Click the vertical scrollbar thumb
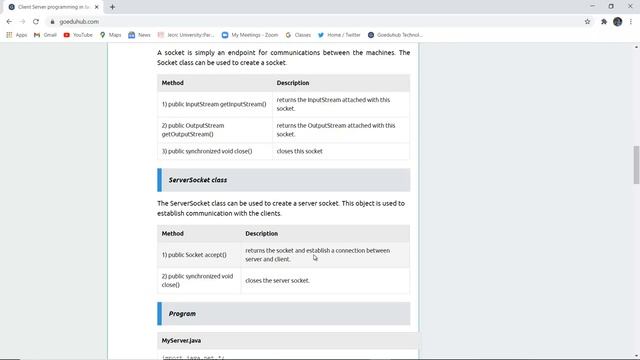 click(636, 165)
